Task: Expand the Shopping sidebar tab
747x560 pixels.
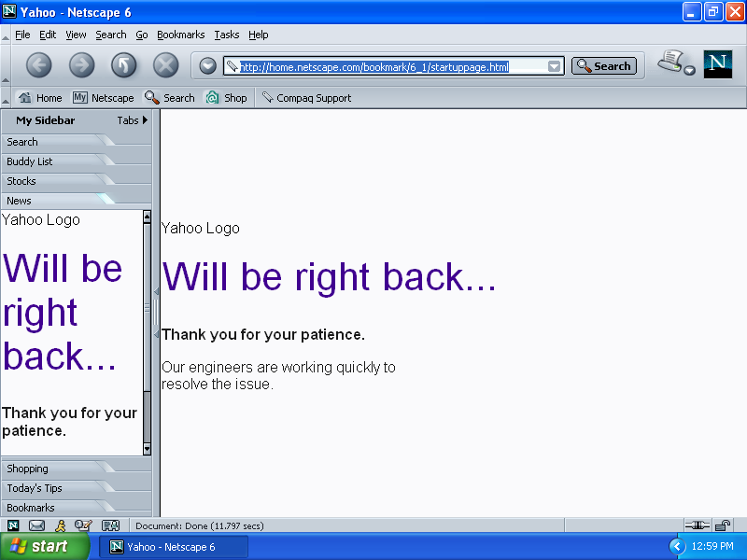Action: tap(77, 469)
